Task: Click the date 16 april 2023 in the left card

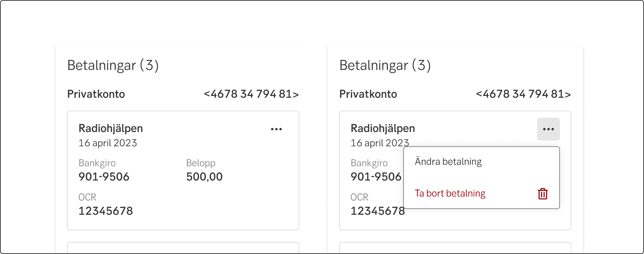Action: pyautogui.click(x=108, y=143)
